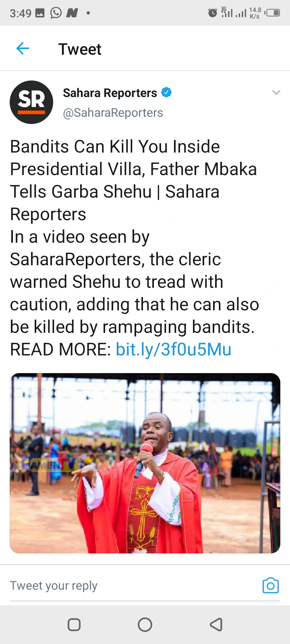
Task: Click the Sahara Reporters display name
Action: click(110, 93)
